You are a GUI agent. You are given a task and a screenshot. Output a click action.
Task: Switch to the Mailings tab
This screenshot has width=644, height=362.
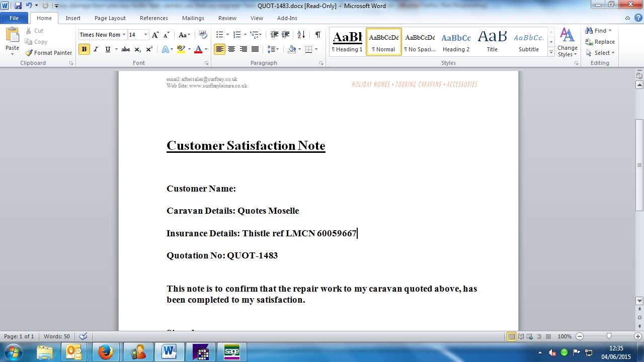193,18
